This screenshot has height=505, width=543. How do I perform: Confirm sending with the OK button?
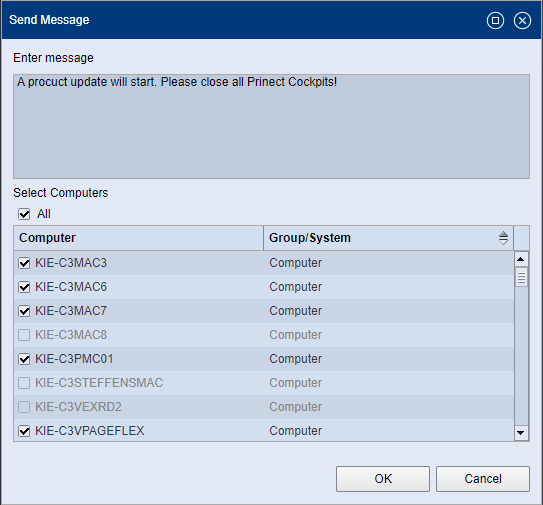click(383, 479)
